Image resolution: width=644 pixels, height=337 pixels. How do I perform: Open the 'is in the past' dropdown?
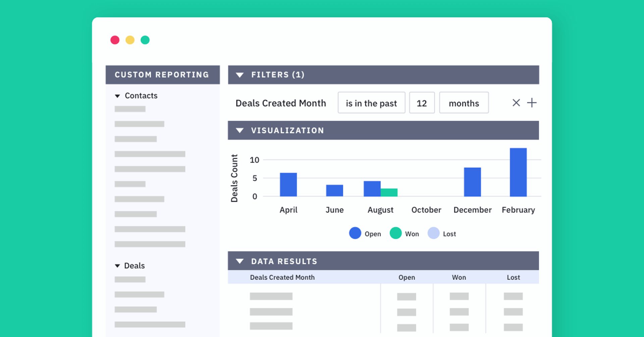click(371, 103)
